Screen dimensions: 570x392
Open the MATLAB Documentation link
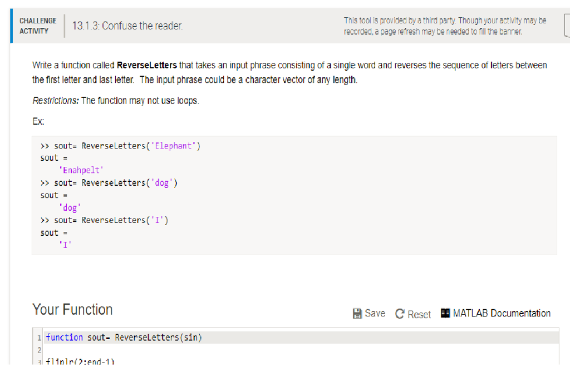pos(500,312)
